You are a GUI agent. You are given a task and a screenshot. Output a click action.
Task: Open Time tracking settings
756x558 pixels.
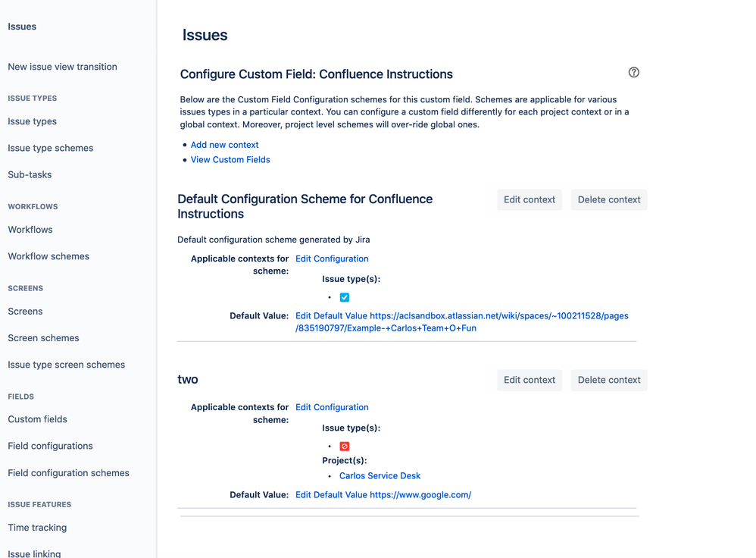click(x=37, y=528)
